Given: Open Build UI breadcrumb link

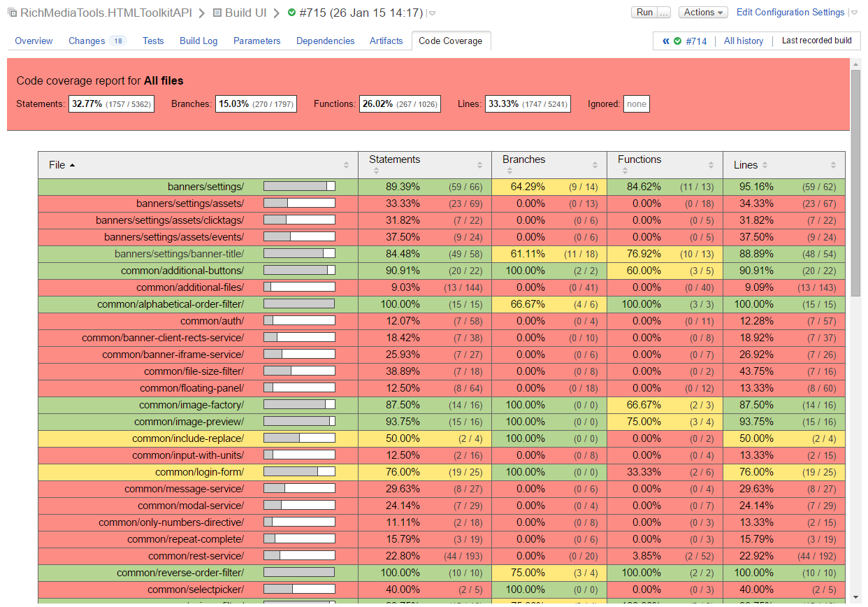Looking at the screenshot, I should pos(247,13).
